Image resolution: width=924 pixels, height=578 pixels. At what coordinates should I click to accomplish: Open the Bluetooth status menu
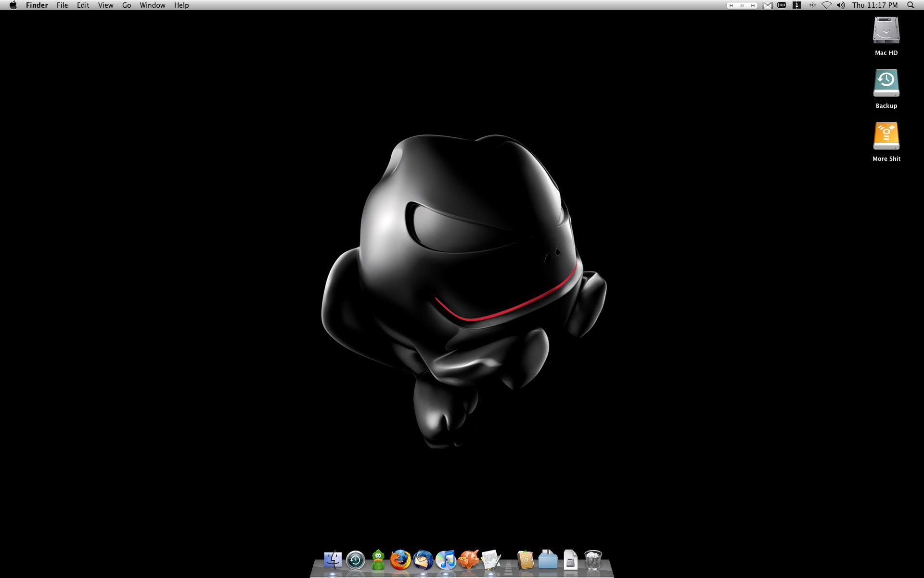pos(812,5)
